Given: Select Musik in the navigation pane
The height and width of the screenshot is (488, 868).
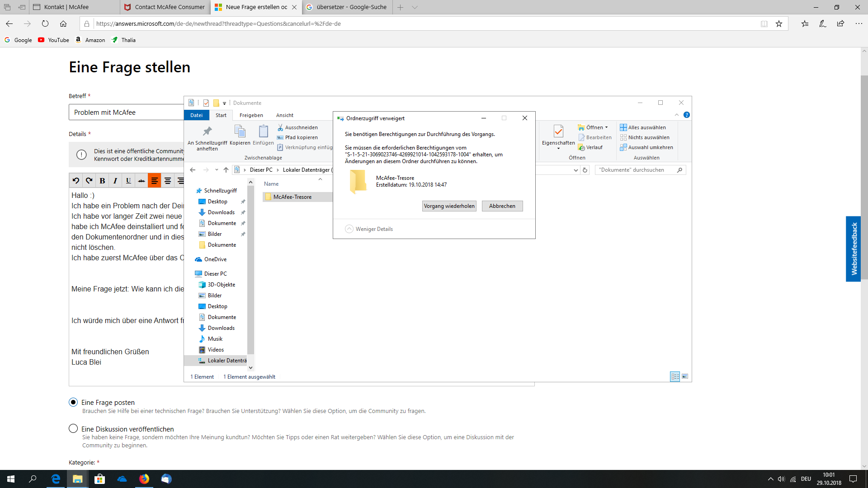Looking at the screenshot, I should pos(211,339).
